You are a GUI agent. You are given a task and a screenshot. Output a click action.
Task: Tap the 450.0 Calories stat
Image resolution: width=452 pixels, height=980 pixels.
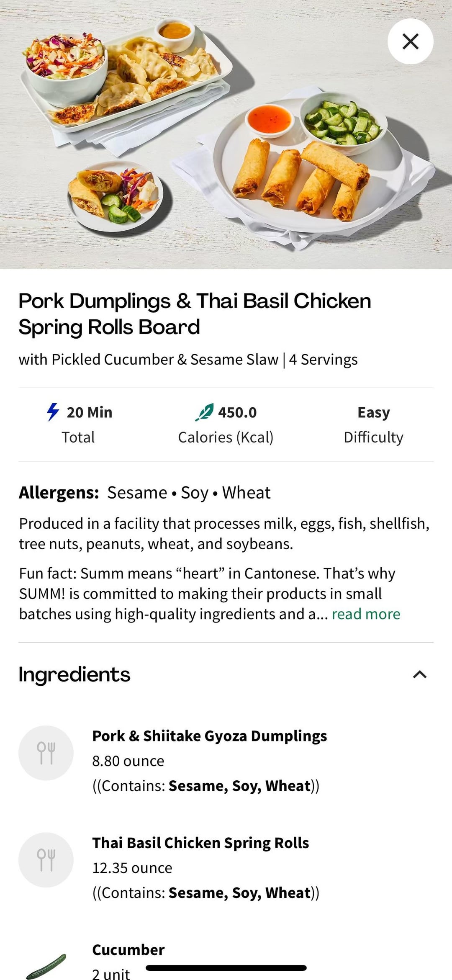tap(226, 424)
